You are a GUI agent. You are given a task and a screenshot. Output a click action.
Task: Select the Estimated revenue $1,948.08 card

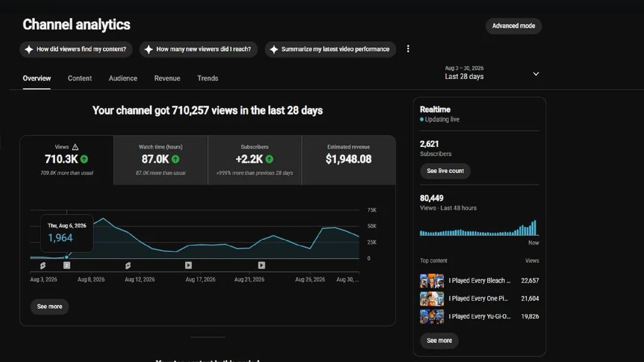[349, 160]
